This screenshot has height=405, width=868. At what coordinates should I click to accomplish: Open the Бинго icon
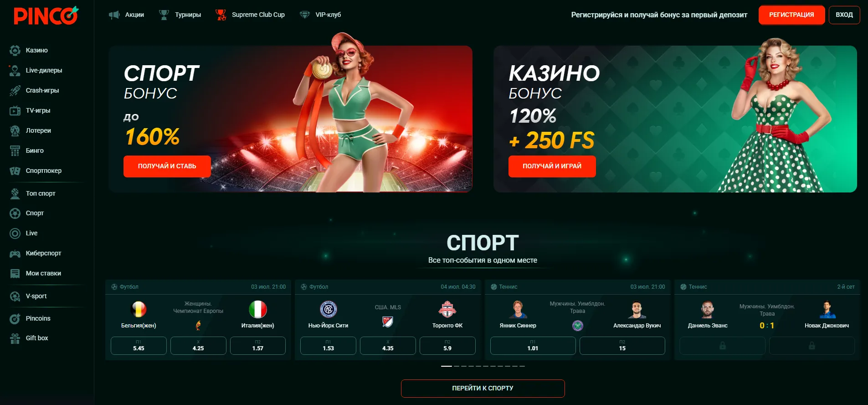(x=15, y=151)
